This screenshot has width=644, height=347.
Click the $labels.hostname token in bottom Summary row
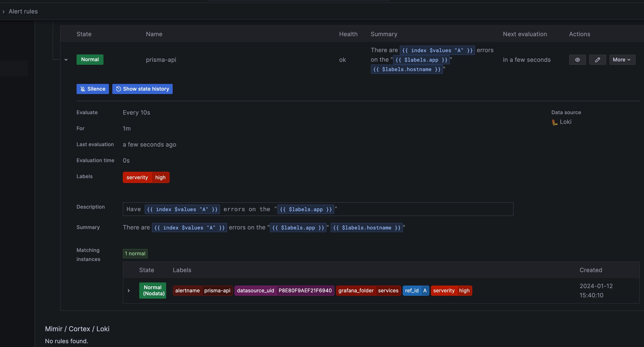[367, 228]
